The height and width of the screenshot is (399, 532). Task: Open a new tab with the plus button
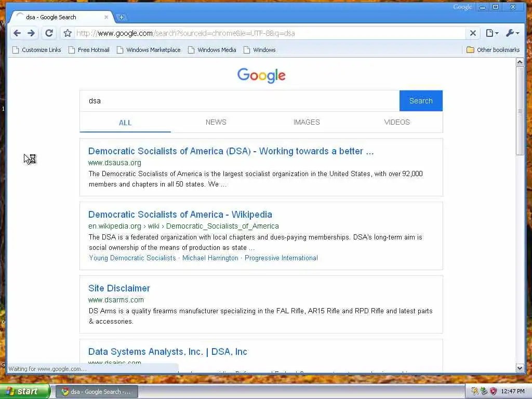[x=121, y=17]
